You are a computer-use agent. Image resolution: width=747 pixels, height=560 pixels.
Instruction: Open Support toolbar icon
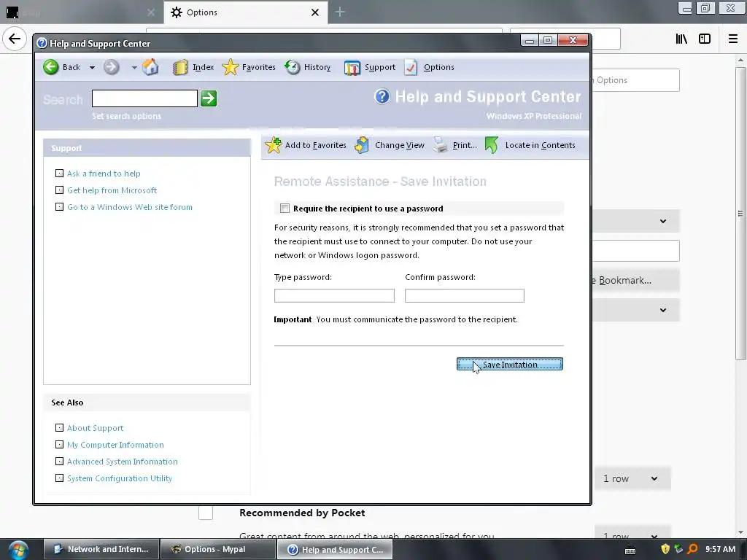(x=352, y=68)
